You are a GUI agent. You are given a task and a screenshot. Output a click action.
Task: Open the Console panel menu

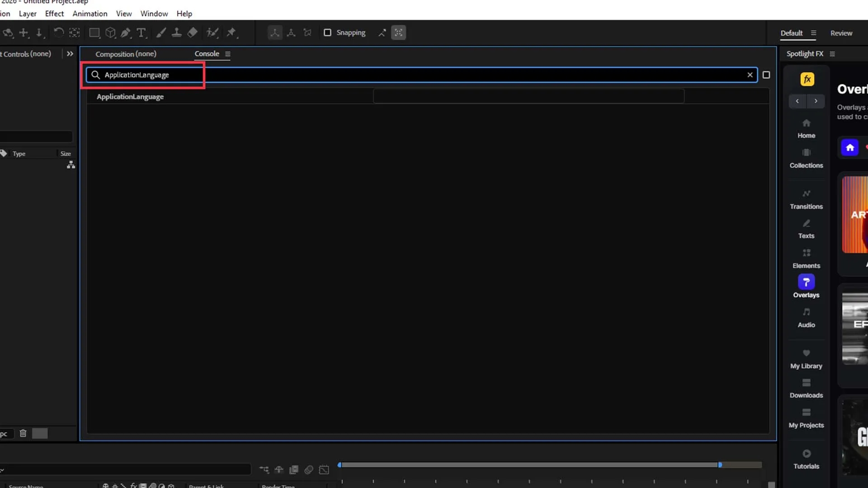click(228, 54)
